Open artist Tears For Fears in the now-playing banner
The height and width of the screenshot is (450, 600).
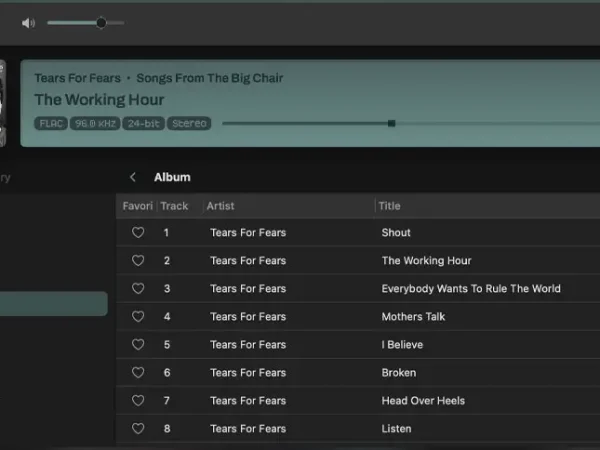pos(78,78)
